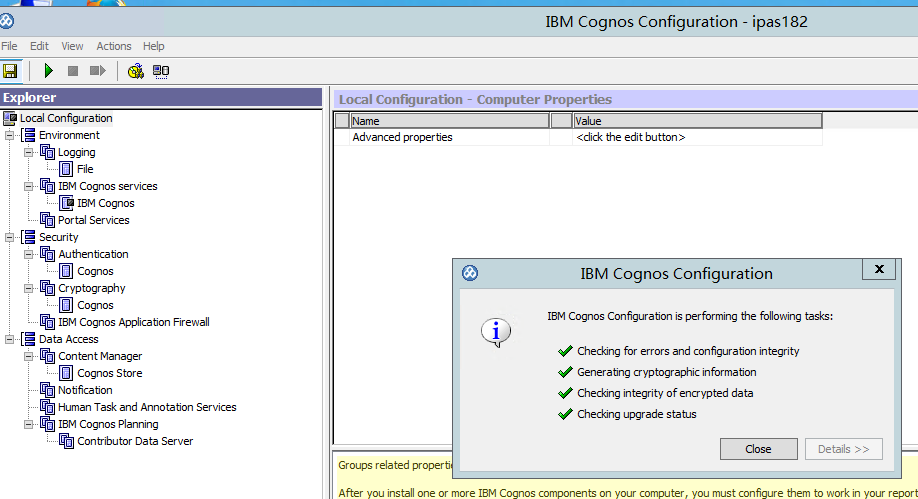This screenshot has height=499, width=918.
Task: Dismiss the dialog using the X button
Action: click(x=879, y=269)
